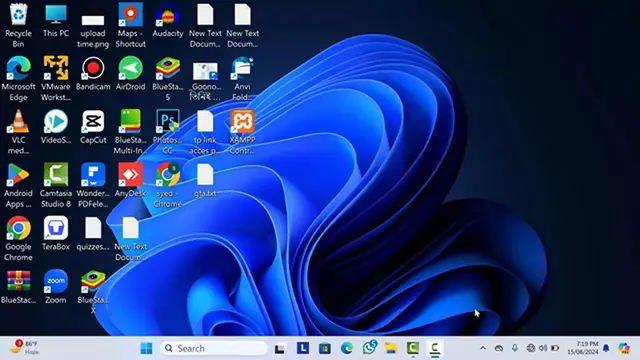Open Copilot from the taskbar corner

624,348
